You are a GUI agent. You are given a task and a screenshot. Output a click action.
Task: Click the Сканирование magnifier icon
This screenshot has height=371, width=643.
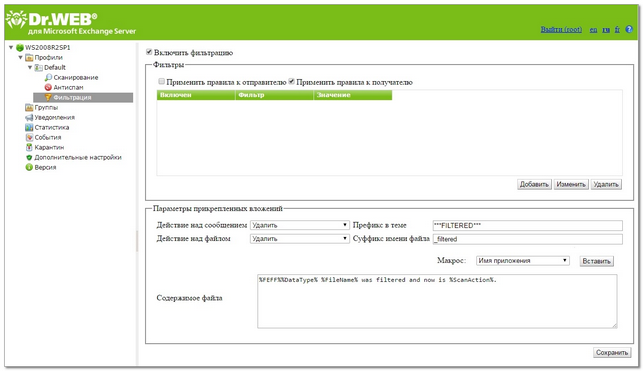coord(48,77)
